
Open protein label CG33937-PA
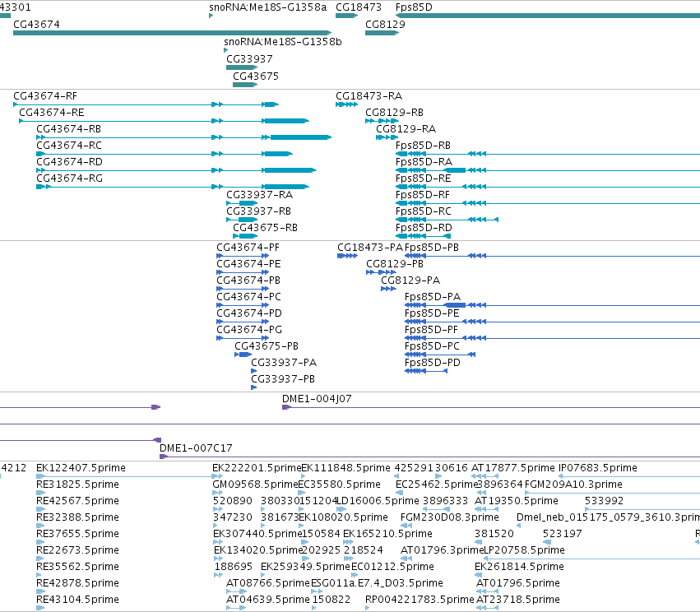[284, 363]
